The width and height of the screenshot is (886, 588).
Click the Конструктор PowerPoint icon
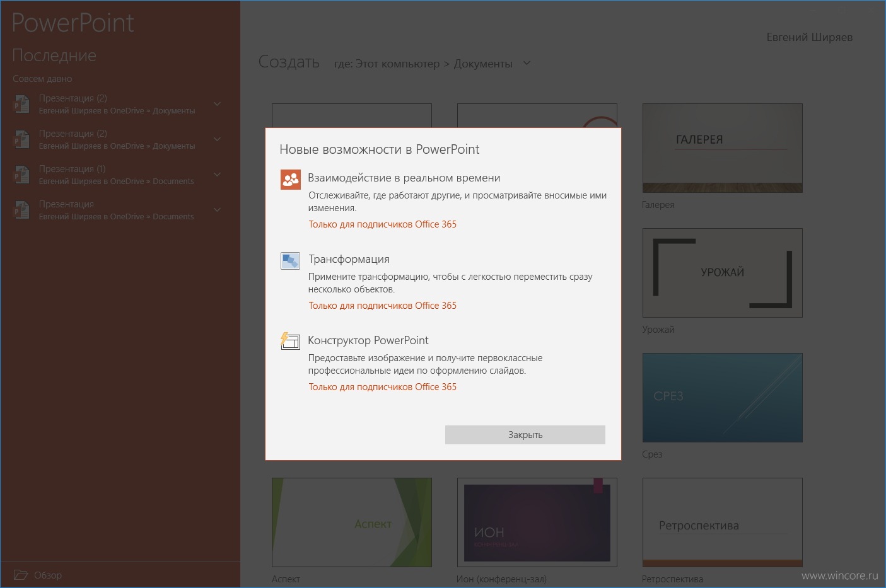pos(290,341)
